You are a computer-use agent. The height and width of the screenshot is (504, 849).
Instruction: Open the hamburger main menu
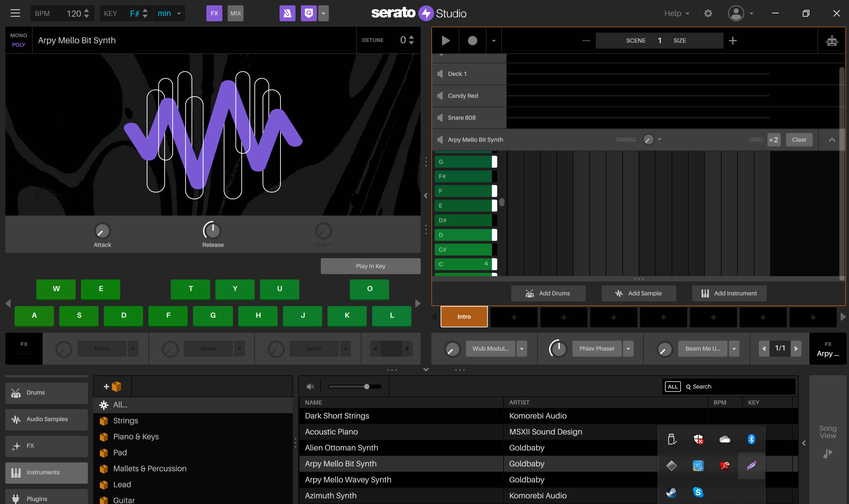click(15, 13)
